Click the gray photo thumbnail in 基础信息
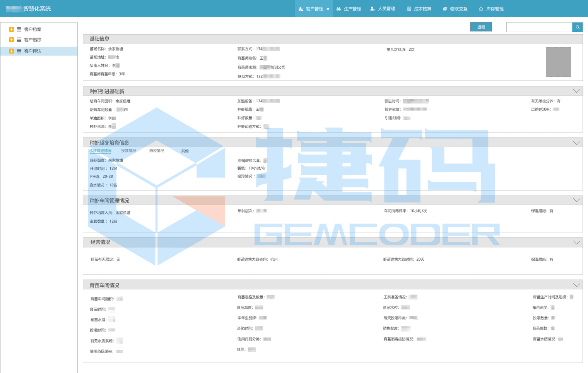Image resolution: width=588 pixels, height=373 pixels. point(558,62)
